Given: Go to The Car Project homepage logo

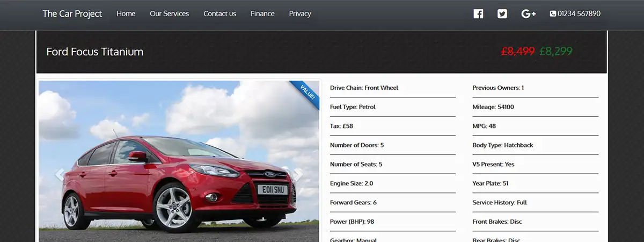Looking at the screenshot, I should coord(72,14).
